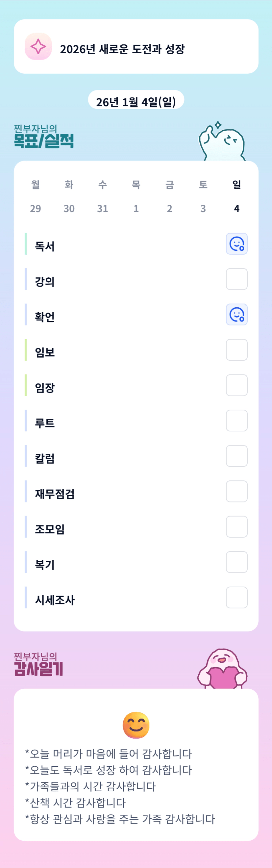
Task: Tick the 재무점검 checkbox
Action: pos(237,491)
